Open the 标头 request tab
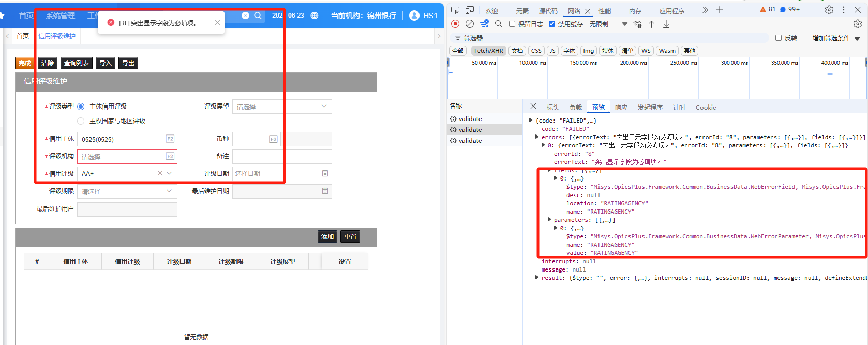 (553, 107)
